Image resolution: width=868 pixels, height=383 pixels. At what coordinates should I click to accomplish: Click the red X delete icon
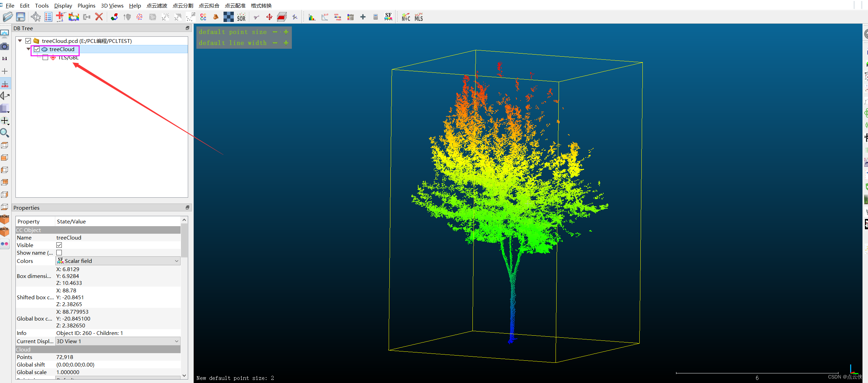[99, 17]
